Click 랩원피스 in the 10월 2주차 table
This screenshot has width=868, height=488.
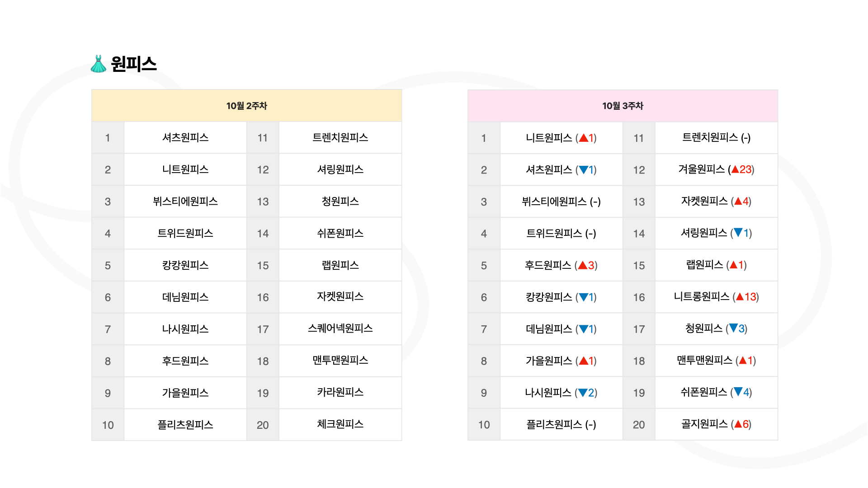tap(340, 265)
